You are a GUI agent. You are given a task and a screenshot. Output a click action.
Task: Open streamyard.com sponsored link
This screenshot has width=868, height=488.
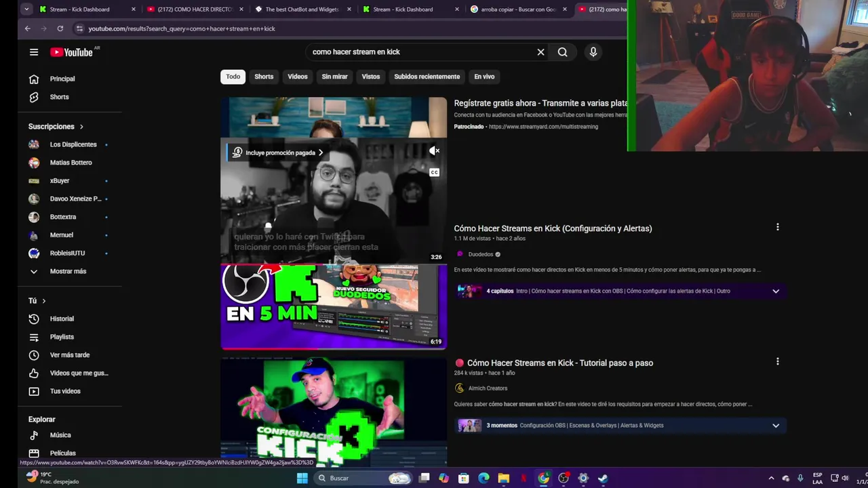(543, 127)
